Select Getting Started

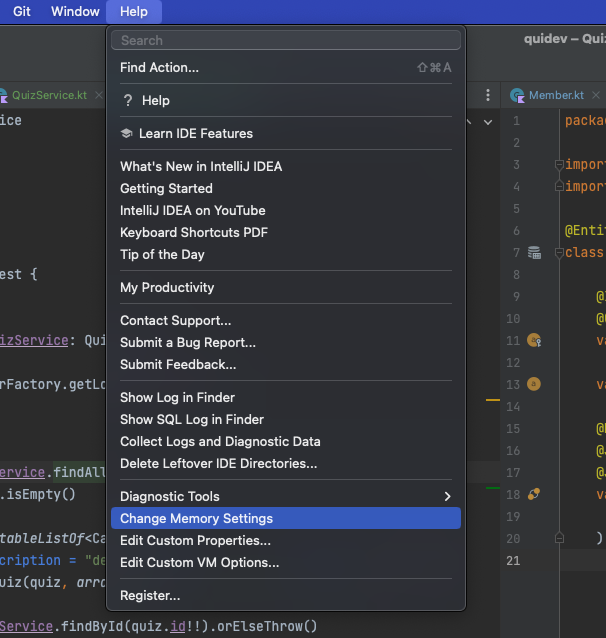coord(286,188)
